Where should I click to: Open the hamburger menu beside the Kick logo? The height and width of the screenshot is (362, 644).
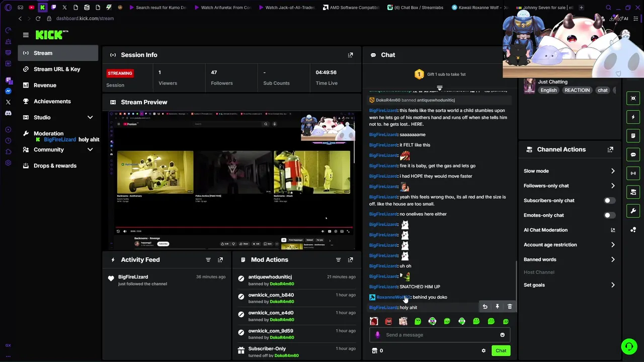tap(26, 35)
